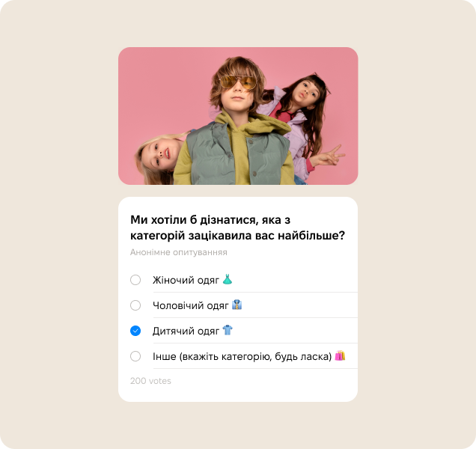Click the poll question heading
This screenshot has height=449, width=476.
[238, 227]
